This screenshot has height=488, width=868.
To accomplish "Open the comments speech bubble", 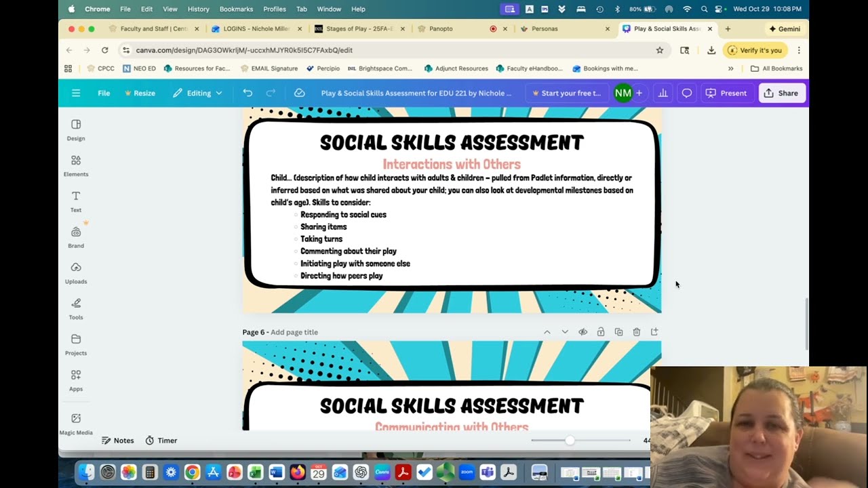I will click(686, 93).
